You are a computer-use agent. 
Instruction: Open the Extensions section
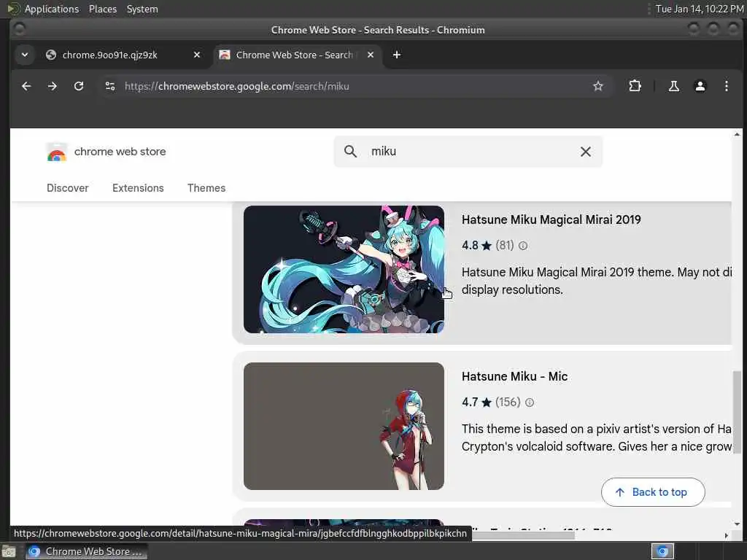click(138, 188)
